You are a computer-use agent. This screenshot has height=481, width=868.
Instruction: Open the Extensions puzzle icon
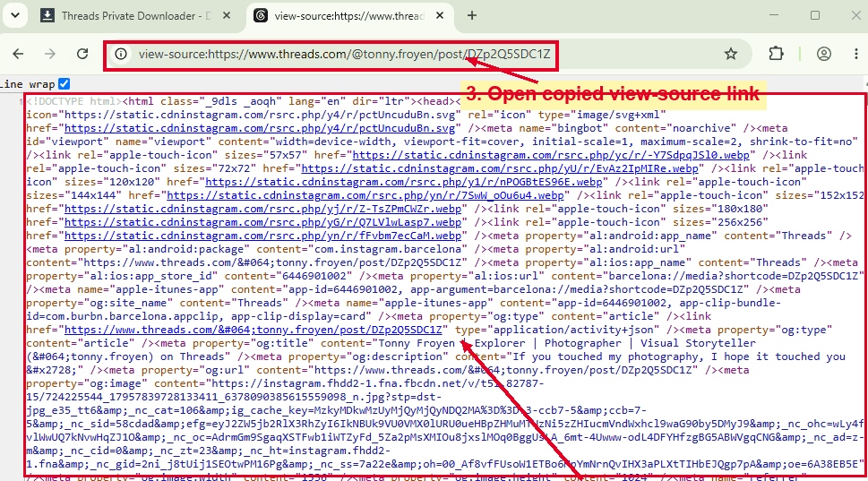(x=776, y=54)
